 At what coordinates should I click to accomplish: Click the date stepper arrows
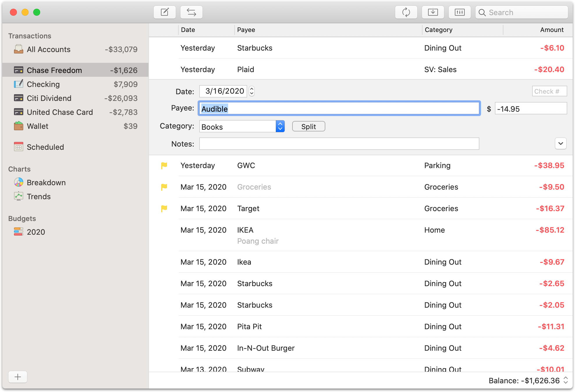point(252,91)
